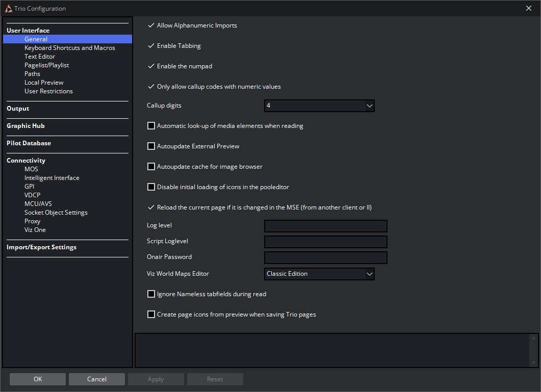
Task: Click the description text area at bottom
Action: (x=332, y=350)
